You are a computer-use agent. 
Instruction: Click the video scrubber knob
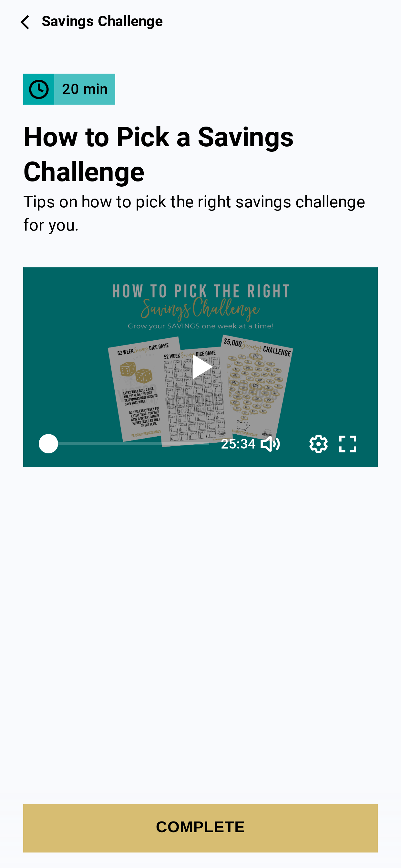coord(48,444)
